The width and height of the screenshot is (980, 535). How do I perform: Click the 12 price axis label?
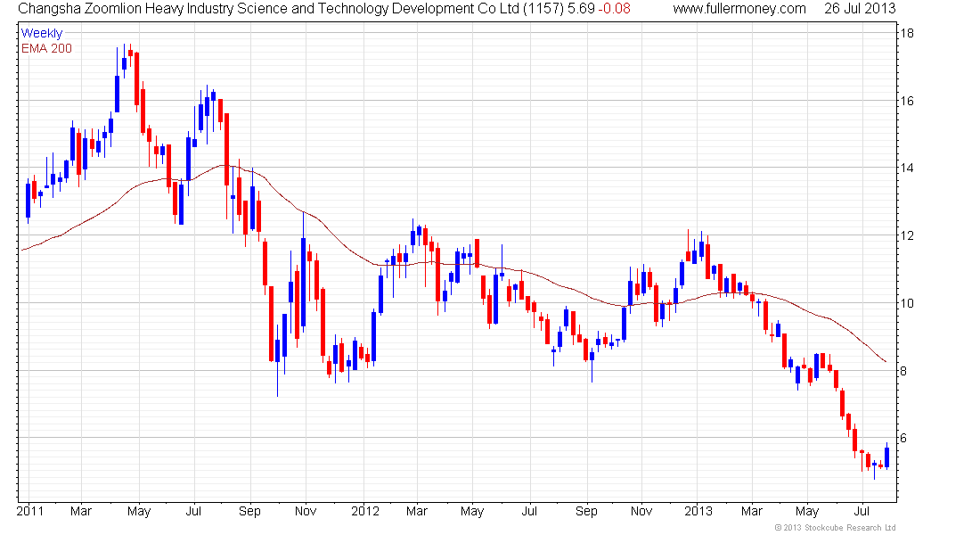906,235
